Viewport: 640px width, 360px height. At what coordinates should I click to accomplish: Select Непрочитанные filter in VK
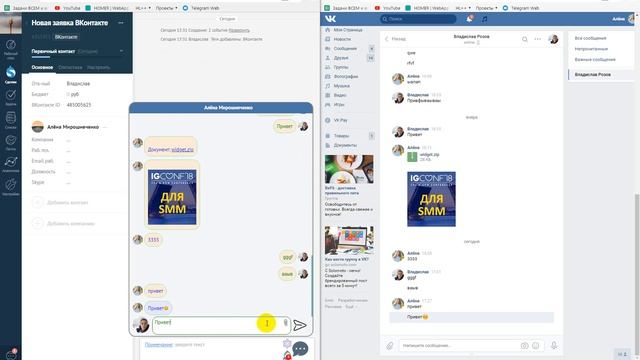(591, 49)
